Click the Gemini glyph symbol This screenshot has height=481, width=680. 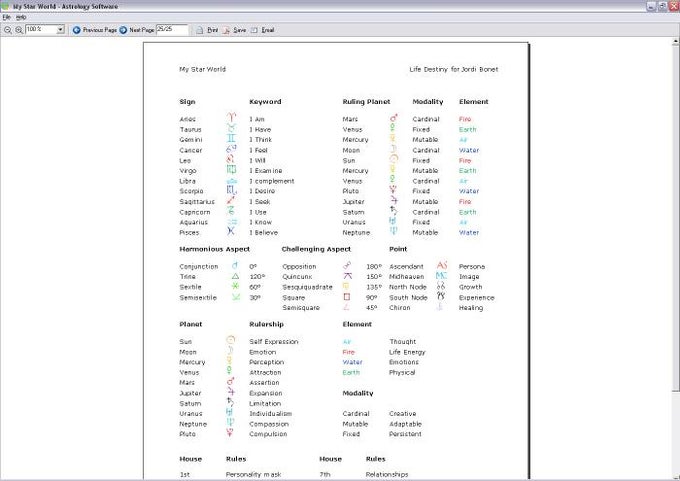point(232,138)
